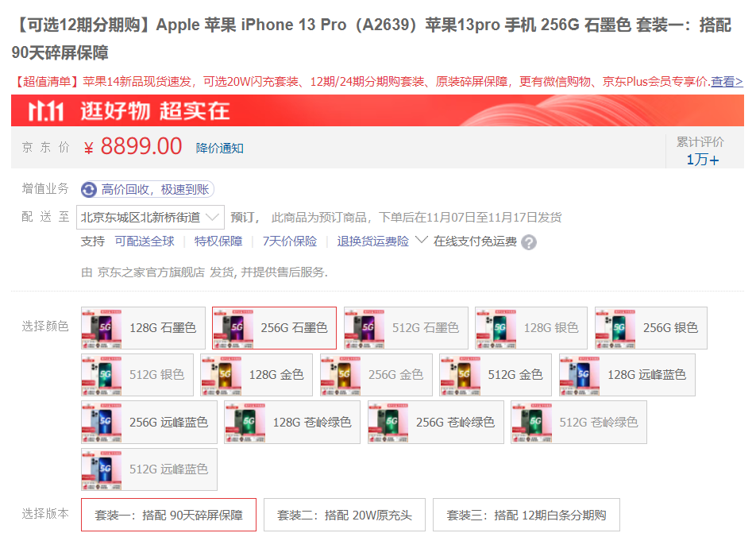The image size is (756, 533).
Task: Expand the chevron after 退换货运费险
Action: 422,240
